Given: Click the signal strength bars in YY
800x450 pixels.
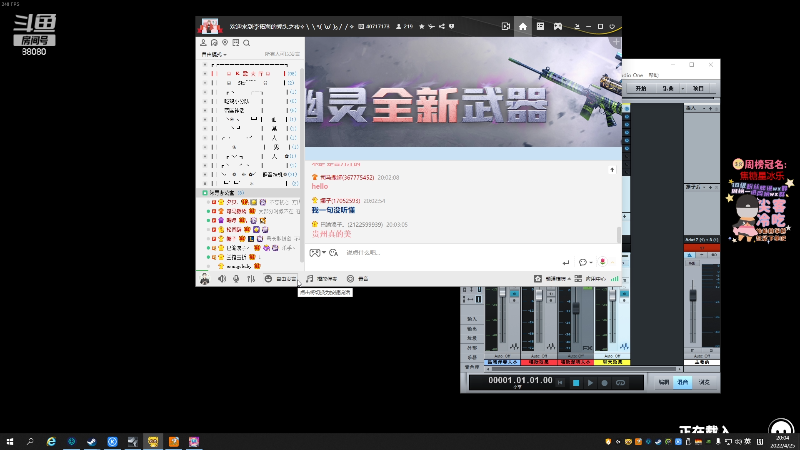Looking at the screenshot, I should click(x=615, y=279).
